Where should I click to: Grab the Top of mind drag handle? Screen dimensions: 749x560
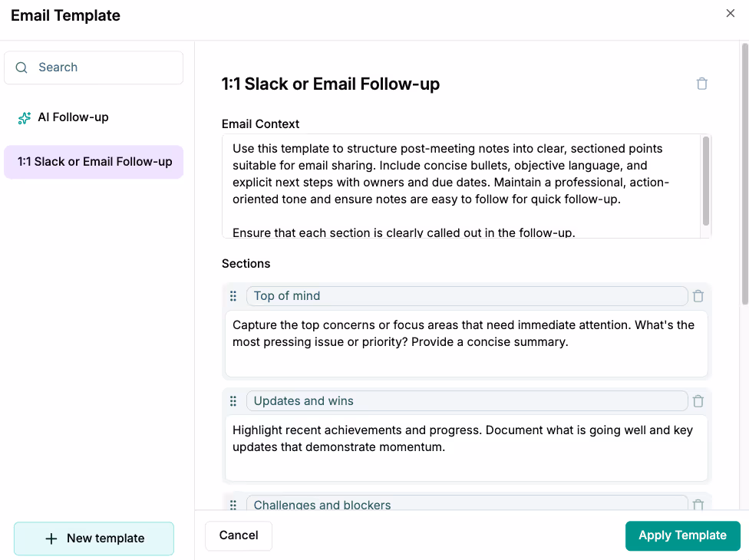[x=233, y=295]
